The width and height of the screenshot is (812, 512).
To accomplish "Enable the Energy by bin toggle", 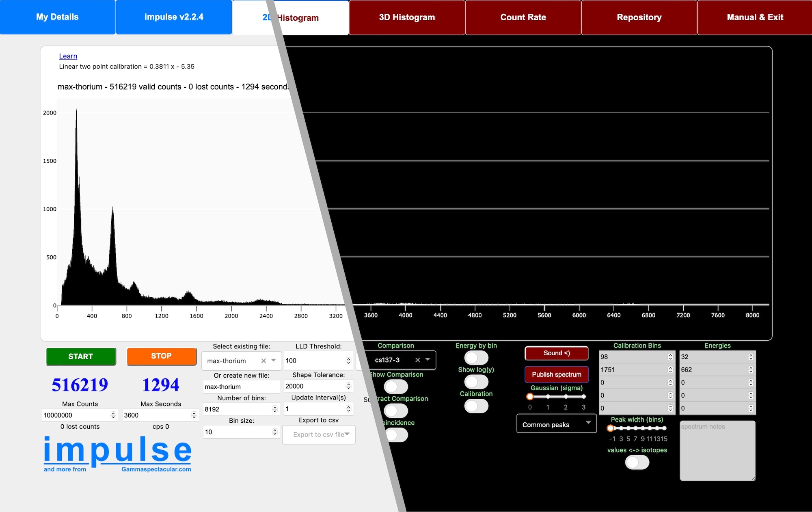I will click(476, 358).
